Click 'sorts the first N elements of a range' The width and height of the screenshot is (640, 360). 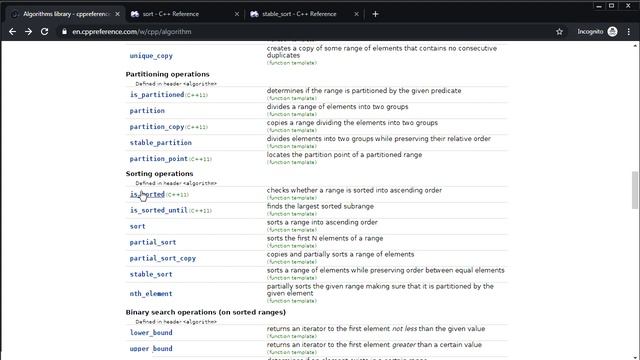click(325, 238)
